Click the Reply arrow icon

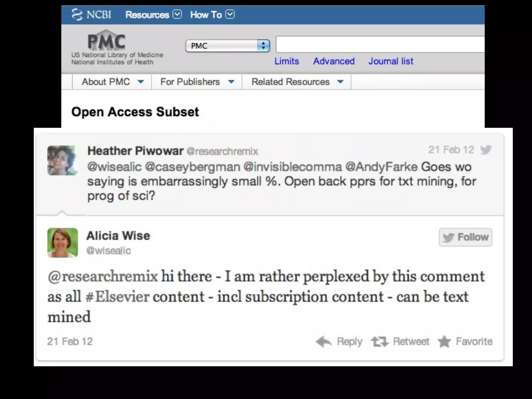click(324, 342)
